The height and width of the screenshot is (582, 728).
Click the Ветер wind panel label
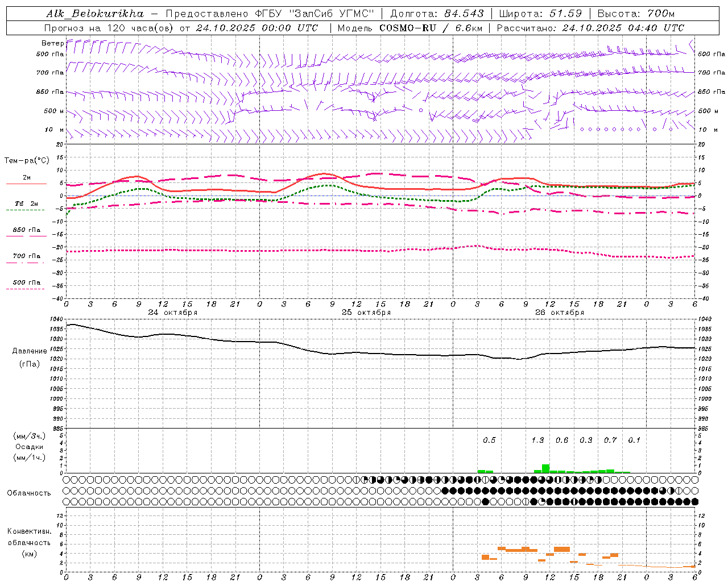click(52, 43)
